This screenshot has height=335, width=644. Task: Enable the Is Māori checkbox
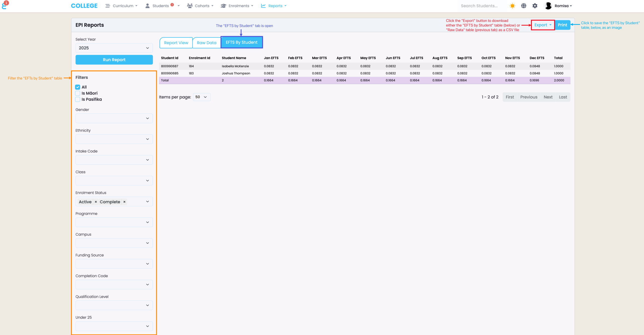[x=78, y=93]
